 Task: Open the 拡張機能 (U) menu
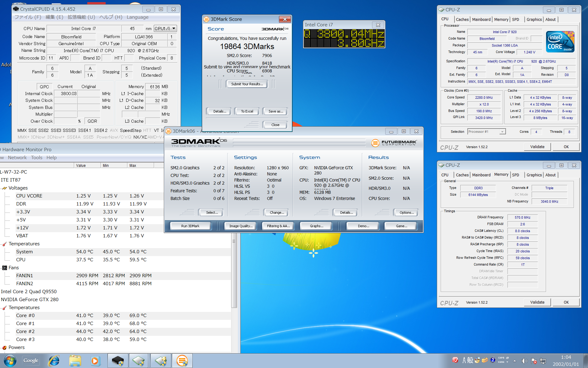coord(81,17)
